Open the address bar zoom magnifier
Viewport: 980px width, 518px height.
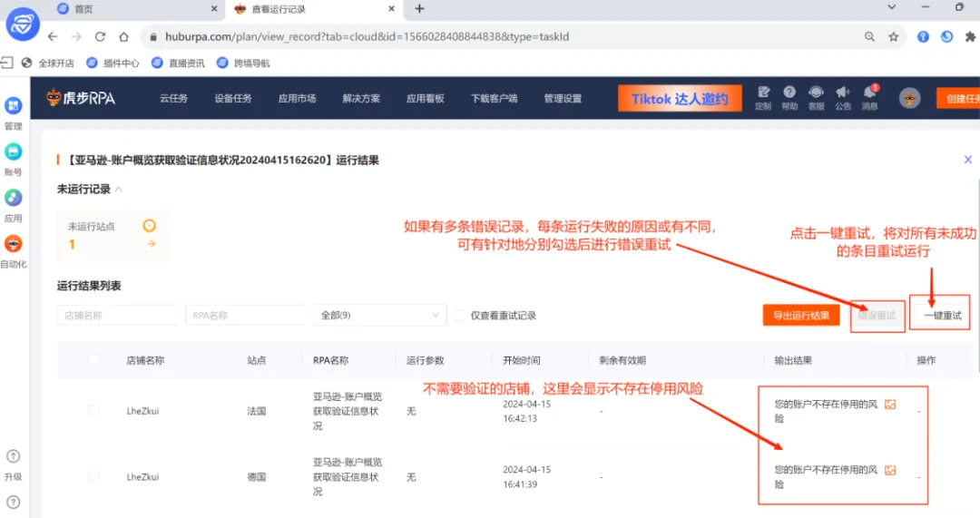[x=869, y=37]
